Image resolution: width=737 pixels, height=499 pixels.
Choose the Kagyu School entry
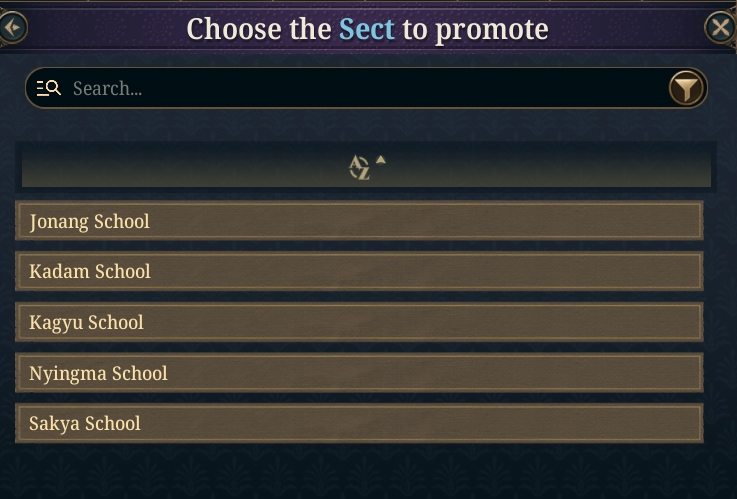tap(360, 322)
